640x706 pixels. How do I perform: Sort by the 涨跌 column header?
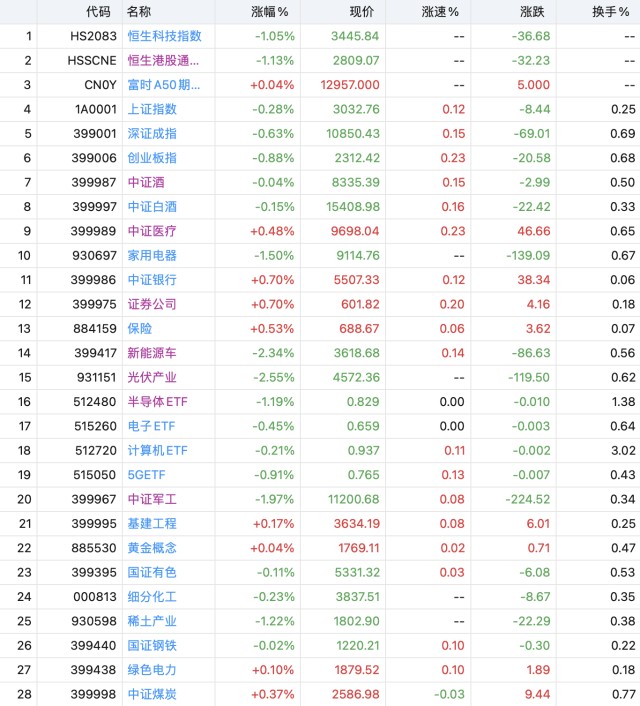532,12
